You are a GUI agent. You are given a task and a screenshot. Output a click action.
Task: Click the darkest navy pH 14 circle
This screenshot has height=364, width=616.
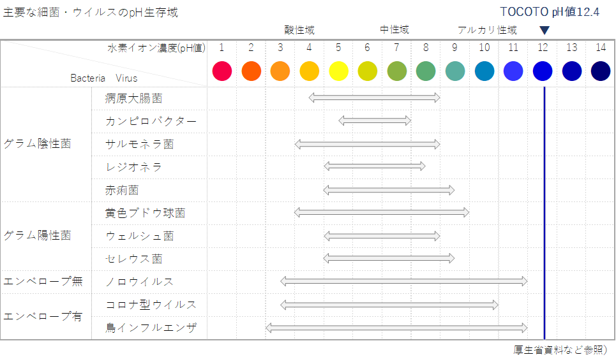[601, 71]
